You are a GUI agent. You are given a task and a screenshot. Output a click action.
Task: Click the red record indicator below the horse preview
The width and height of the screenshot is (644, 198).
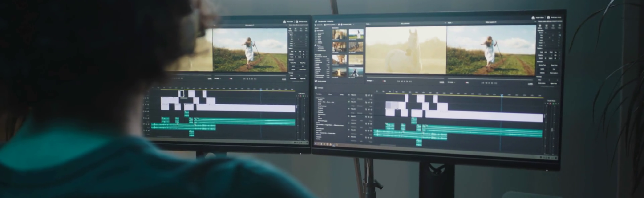(x=384, y=81)
